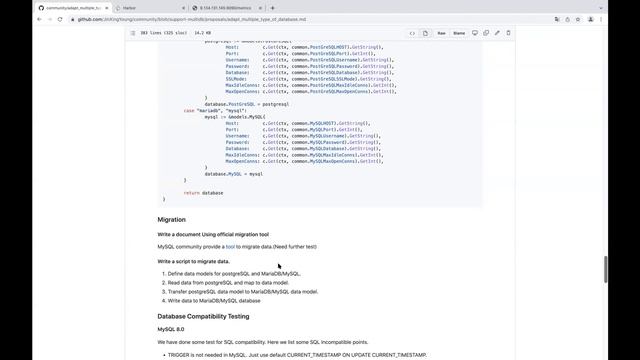
Task: Open the browser profile icon
Action: click(x=590, y=19)
